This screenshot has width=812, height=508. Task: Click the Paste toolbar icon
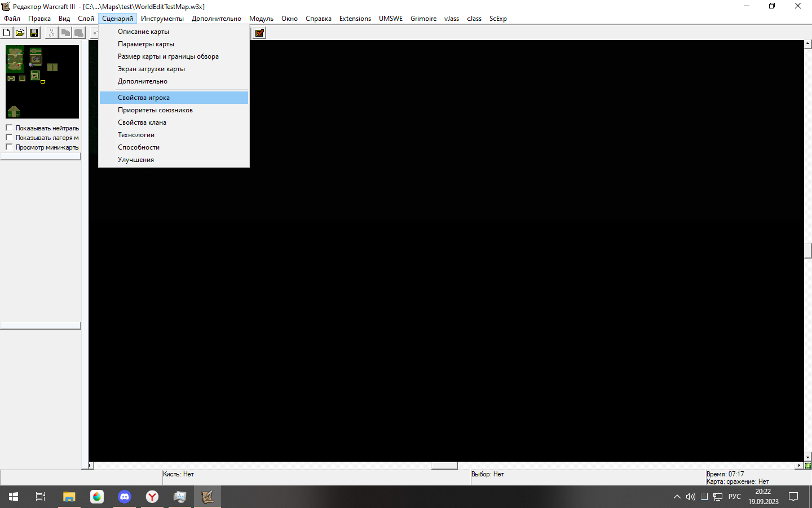point(79,33)
